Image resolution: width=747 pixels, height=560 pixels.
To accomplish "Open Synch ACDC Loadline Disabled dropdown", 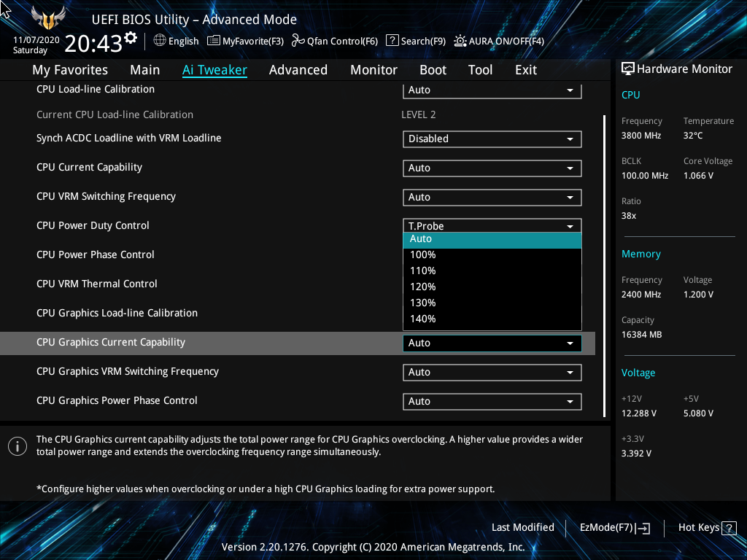I will (x=492, y=139).
